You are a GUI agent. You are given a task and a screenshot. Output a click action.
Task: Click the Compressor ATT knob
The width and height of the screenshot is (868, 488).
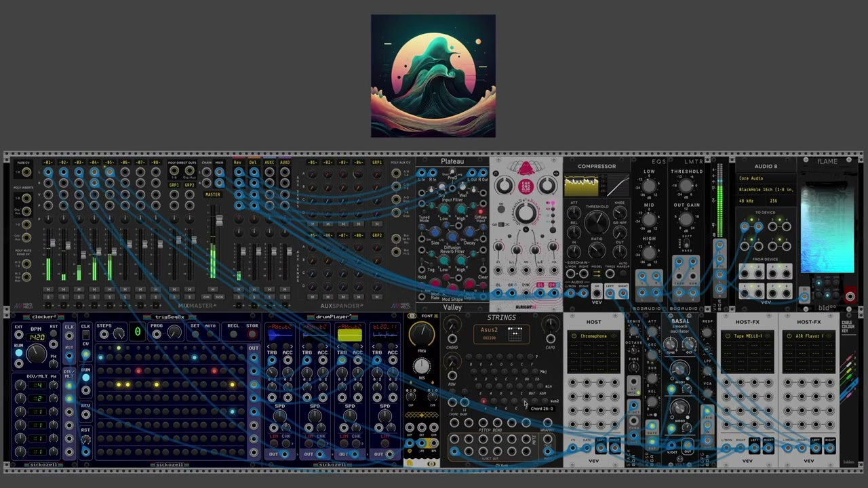[574, 212]
